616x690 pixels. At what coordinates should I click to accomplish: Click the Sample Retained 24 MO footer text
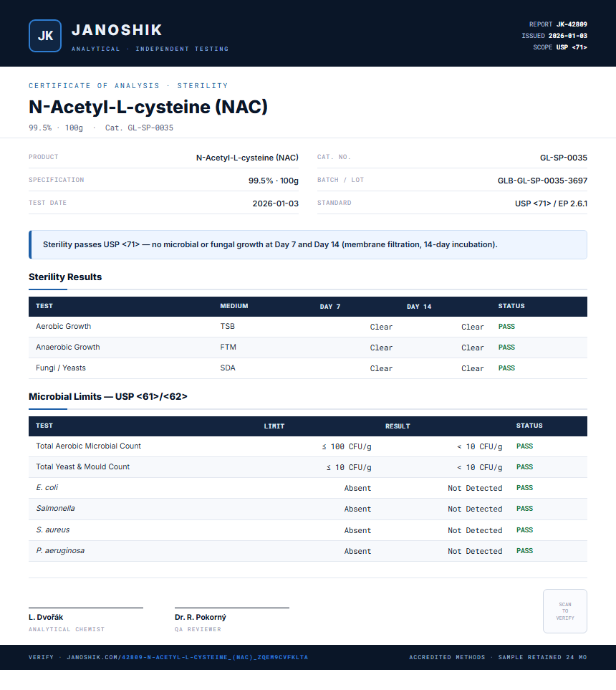tap(542, 657)
